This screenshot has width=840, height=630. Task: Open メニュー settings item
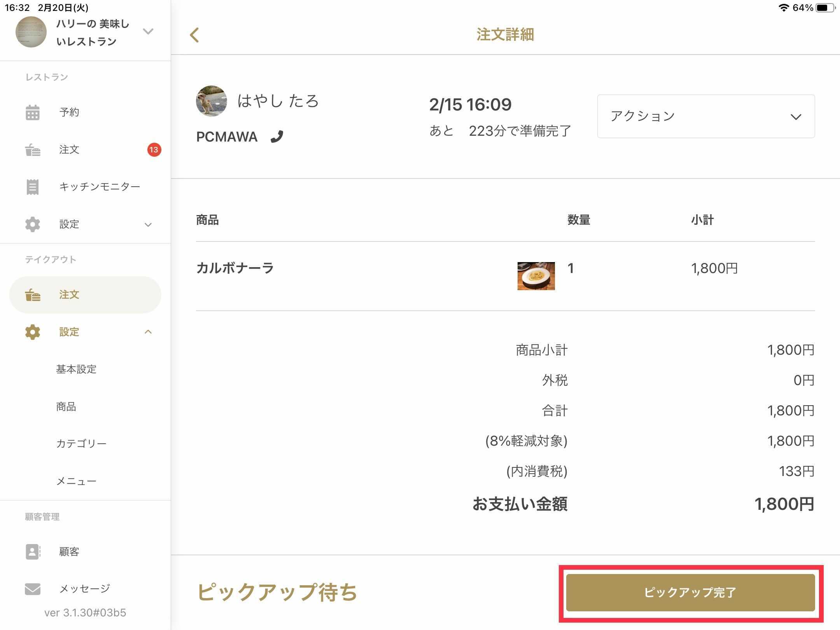click(76, 481)
